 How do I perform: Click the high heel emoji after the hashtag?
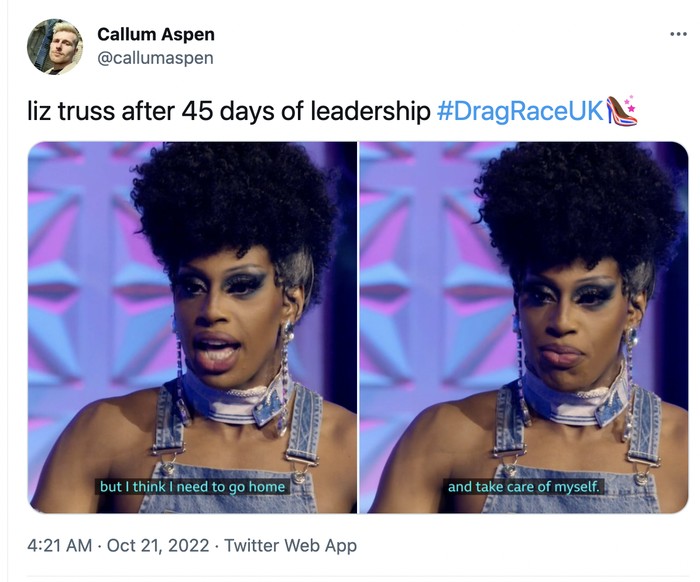[621, 110]
